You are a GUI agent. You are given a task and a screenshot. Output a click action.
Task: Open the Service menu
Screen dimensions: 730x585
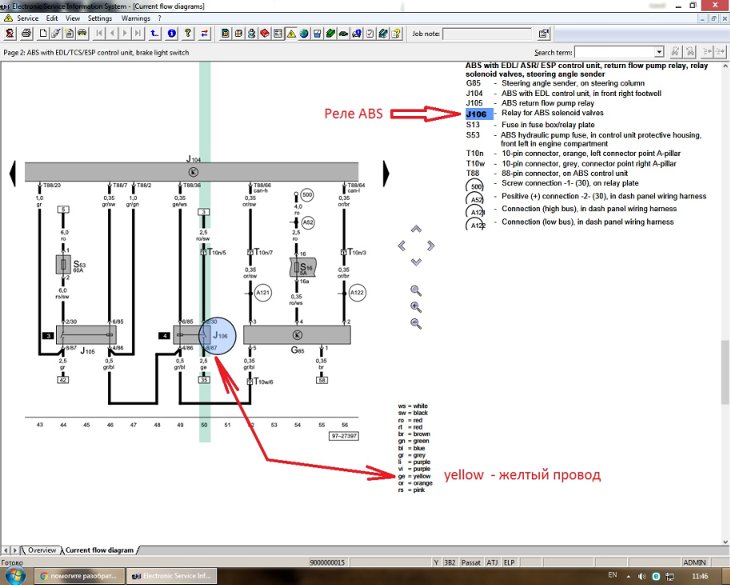tap(27, 18)
